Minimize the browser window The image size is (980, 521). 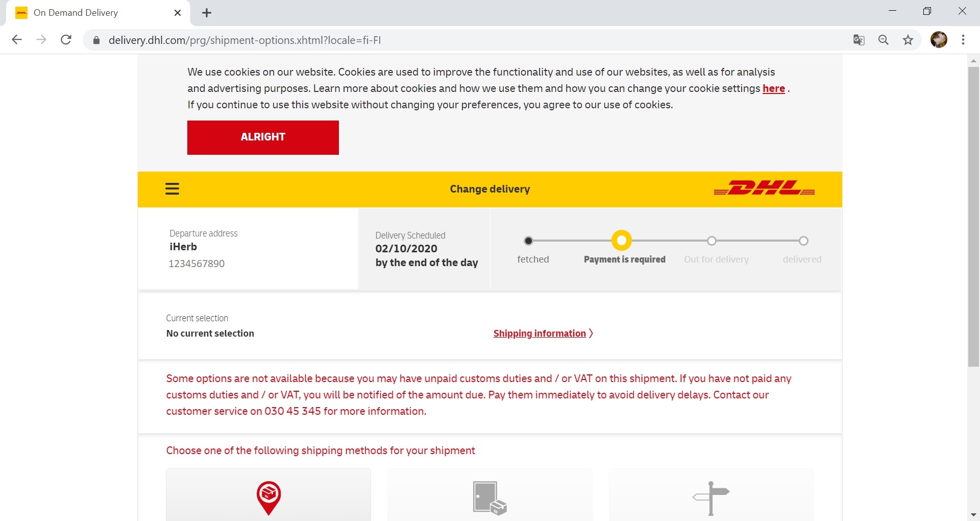pyautogui.click(x=893, y=11)
